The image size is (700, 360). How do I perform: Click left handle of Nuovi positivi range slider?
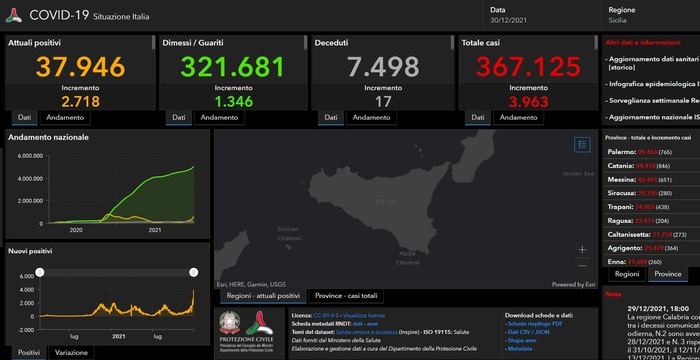click(x=40, y=272)
